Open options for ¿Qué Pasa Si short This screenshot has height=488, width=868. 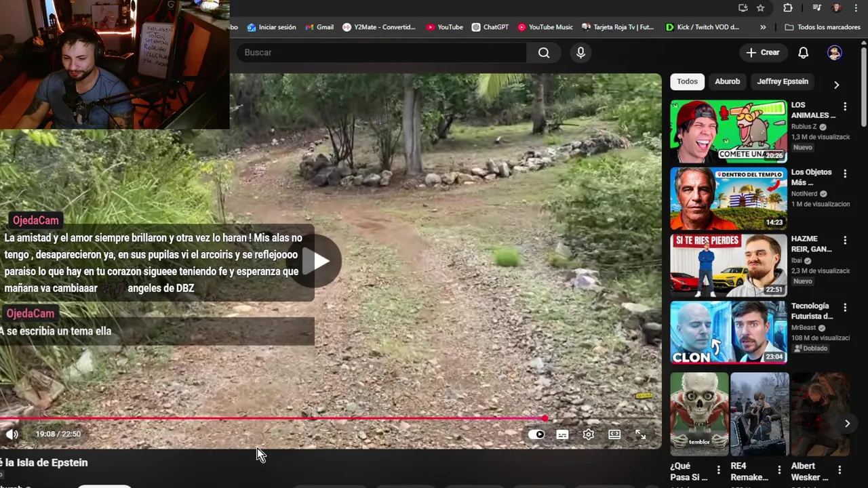(719, 470)
